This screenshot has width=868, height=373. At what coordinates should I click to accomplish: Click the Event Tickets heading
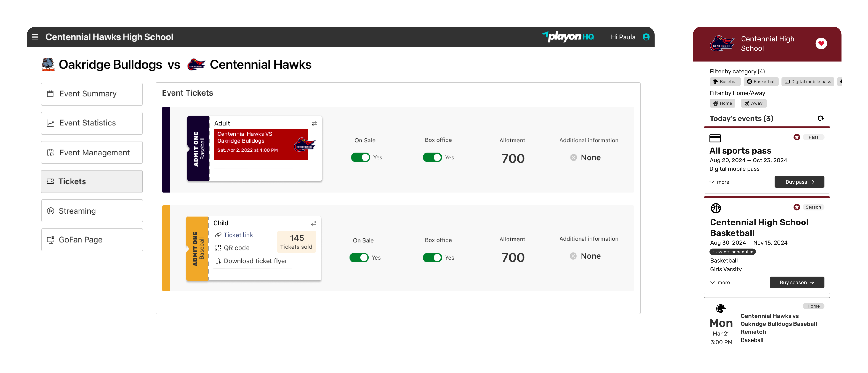(187, 93)
